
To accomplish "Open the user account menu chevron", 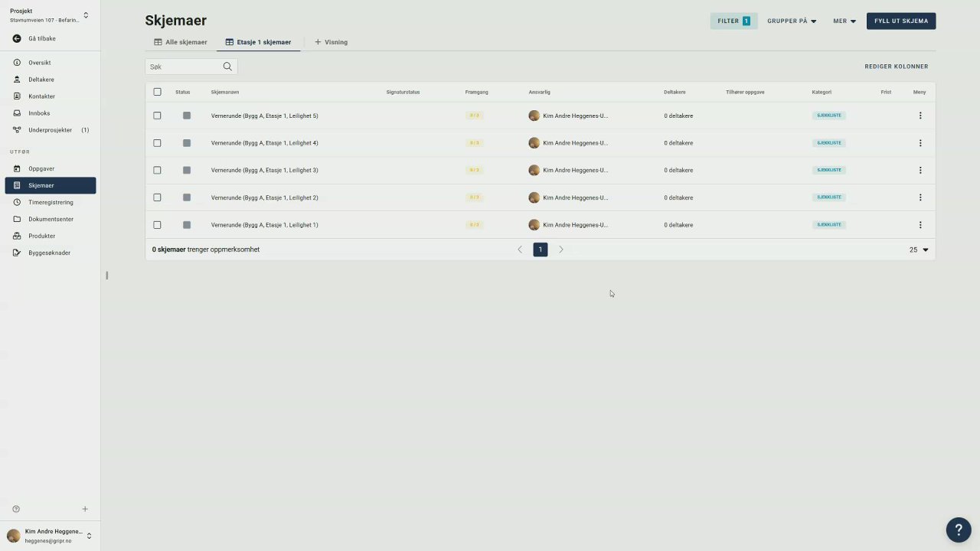I will click(89, 536).
